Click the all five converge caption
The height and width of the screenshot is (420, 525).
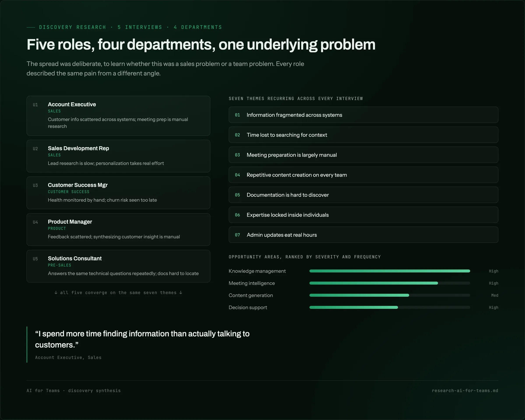pos(118,293)
